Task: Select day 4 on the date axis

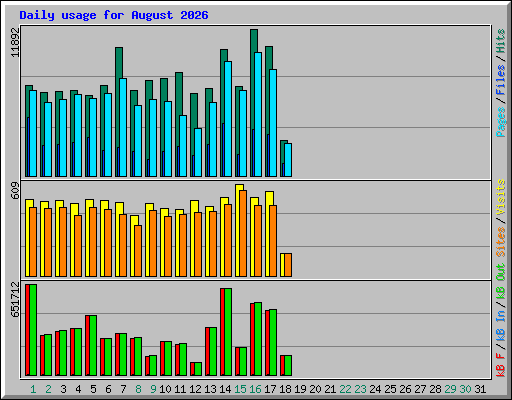Action: [x=78, y=389]
